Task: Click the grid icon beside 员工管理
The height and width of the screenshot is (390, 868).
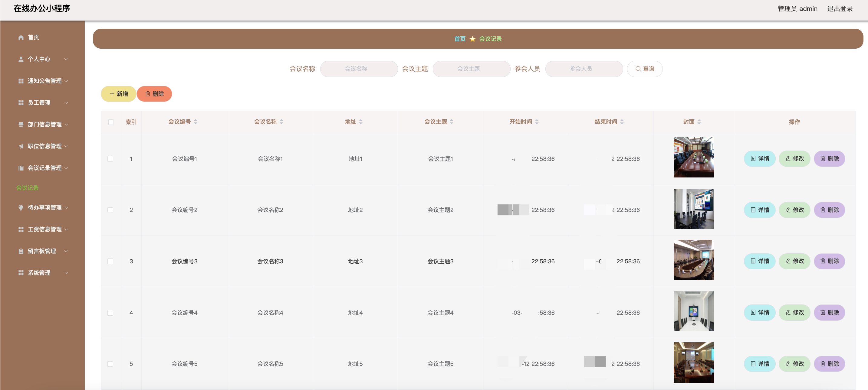Action: [x=21, y=102]
